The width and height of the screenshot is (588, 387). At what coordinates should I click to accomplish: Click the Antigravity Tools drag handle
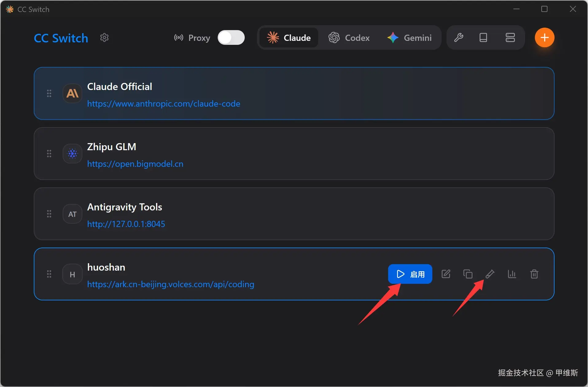49,214
